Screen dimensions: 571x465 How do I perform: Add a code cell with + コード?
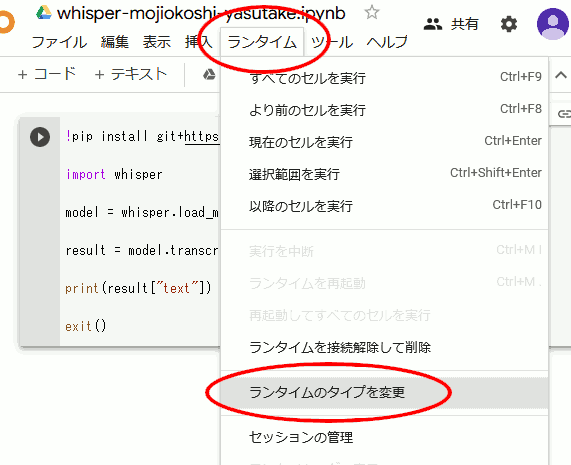pyautogui.click(x=47, y=74)
